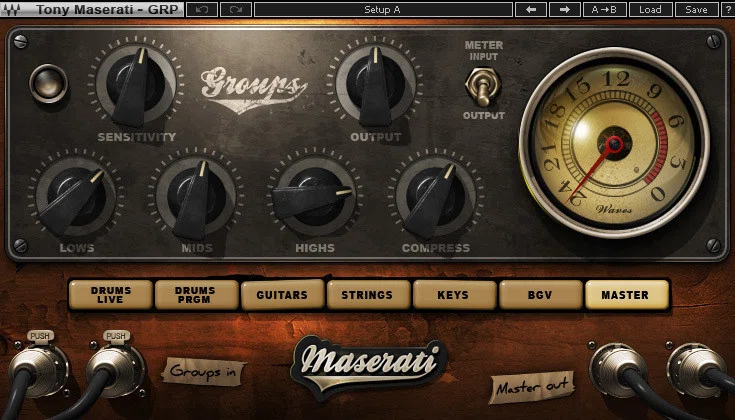The image size is (735, 420).
Task: Redo the last change
Action: [236, 9]
